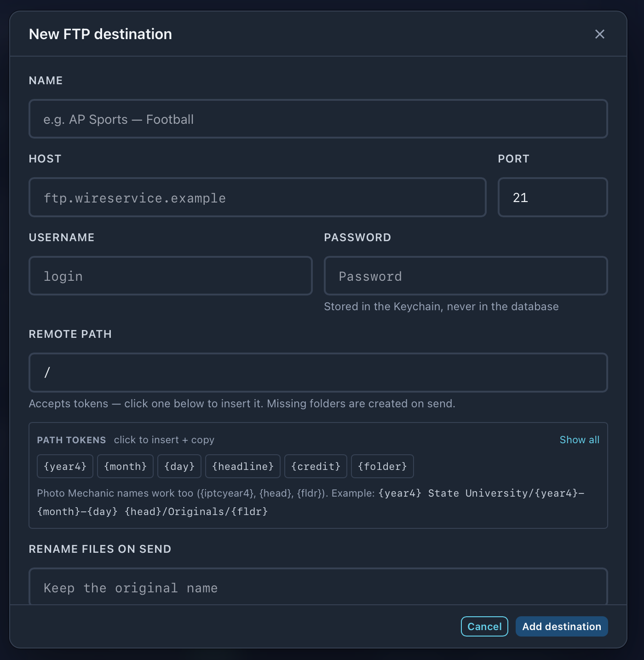Click the Photo Mechanic example text

(311, 502)
